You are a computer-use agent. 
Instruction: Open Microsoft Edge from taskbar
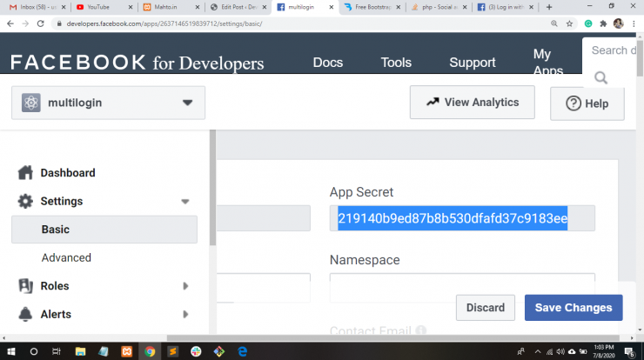242,352
